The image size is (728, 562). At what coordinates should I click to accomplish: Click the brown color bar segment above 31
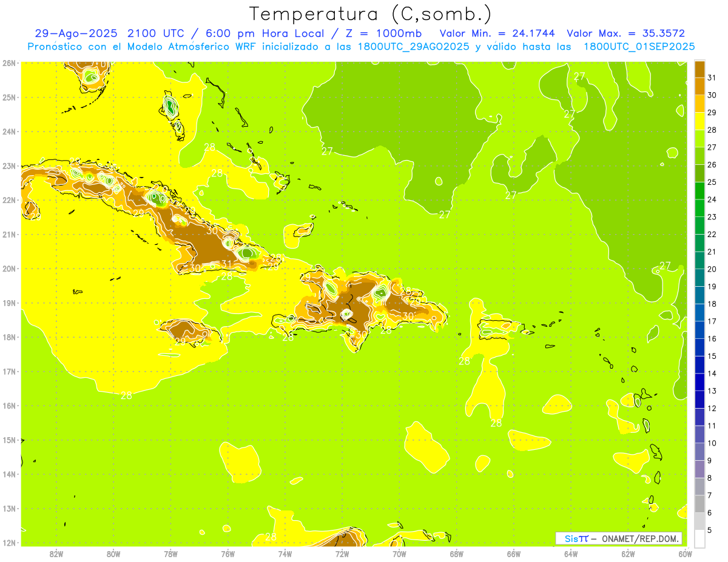coord(699,69)
